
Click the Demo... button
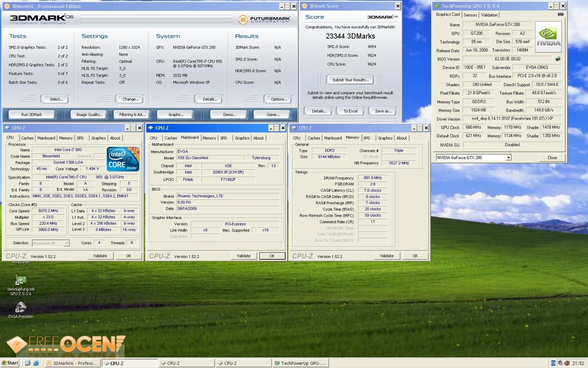(230, 114)
